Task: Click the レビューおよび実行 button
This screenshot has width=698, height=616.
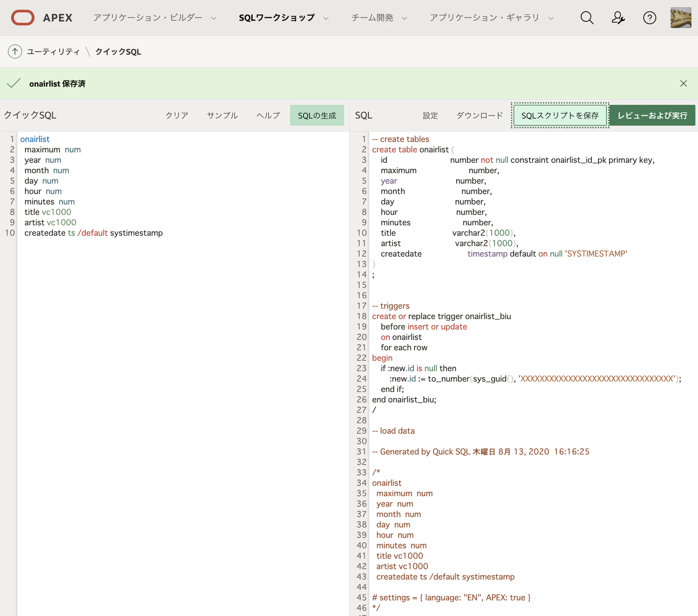Action: pyautogui.click(x=652, y=115)
